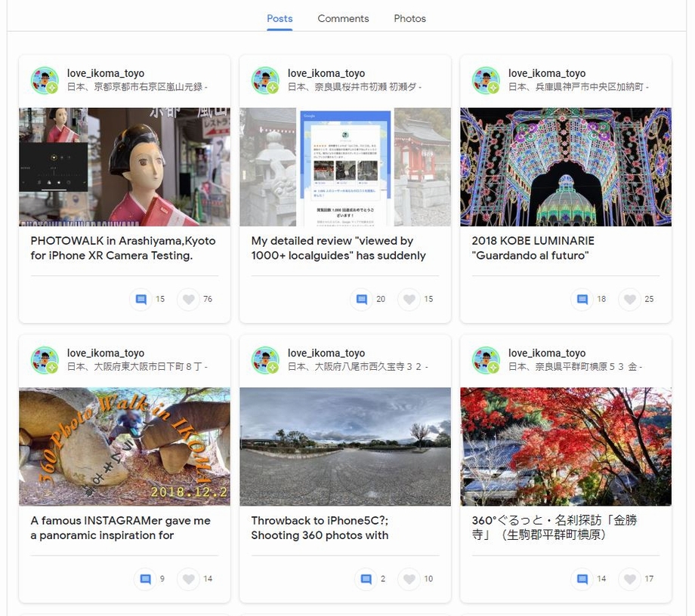Click the 大阪府八尾市西久宝寺 location text
695x616 pixels.
pyautogui.click(x=357, y=367)
